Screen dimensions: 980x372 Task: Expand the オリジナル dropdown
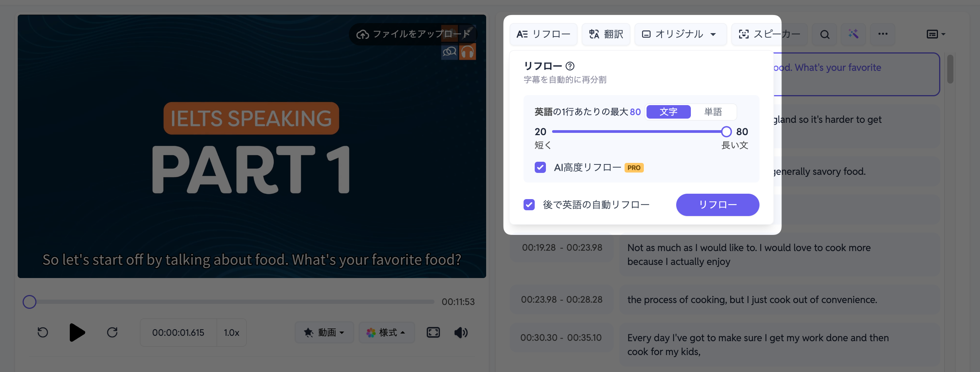click(x=680, y=34)
